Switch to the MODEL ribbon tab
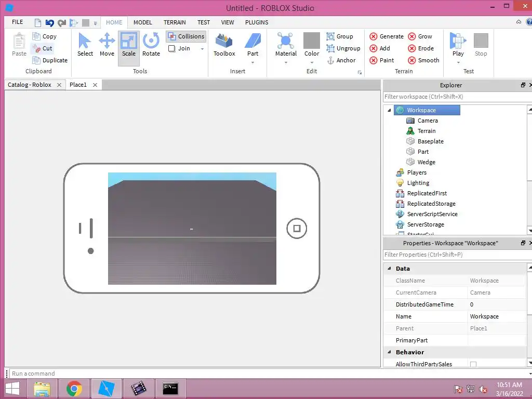The height and width of the screenshot is (399, 532). pos(142,22)
